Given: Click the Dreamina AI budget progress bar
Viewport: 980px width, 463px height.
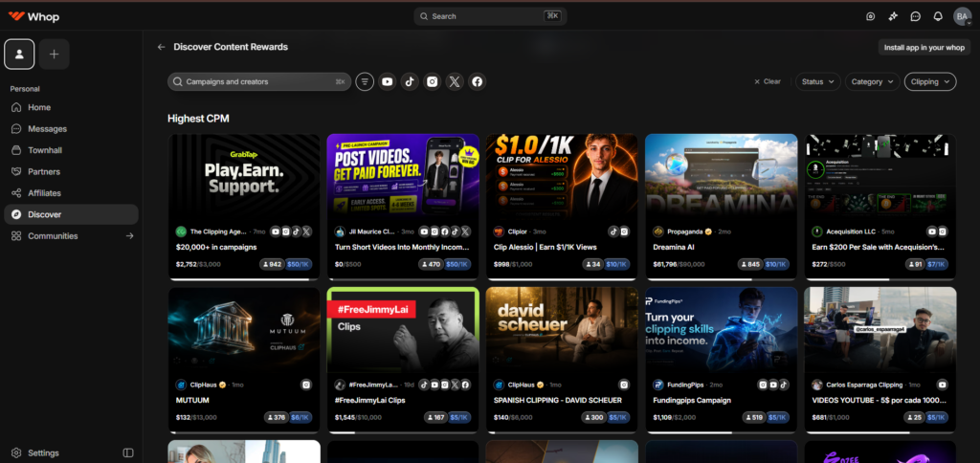Looking at the screenshot, I should (x=722, y=279).
